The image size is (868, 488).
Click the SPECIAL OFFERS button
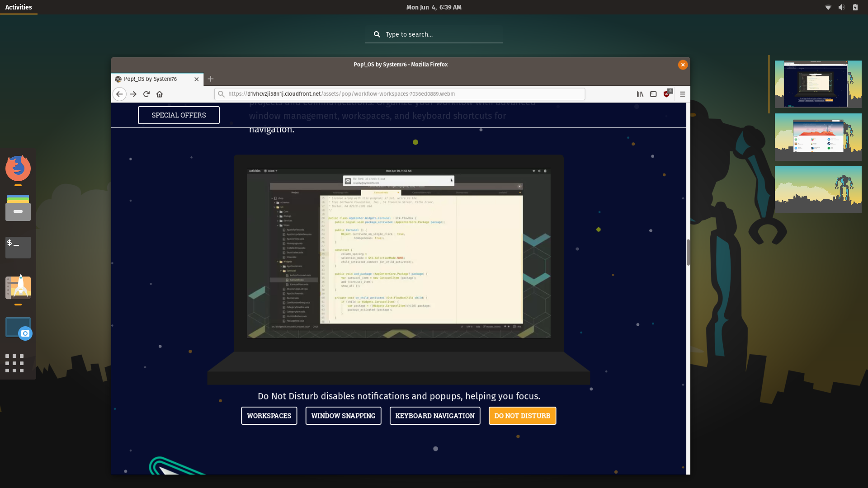tap(178, 115)
